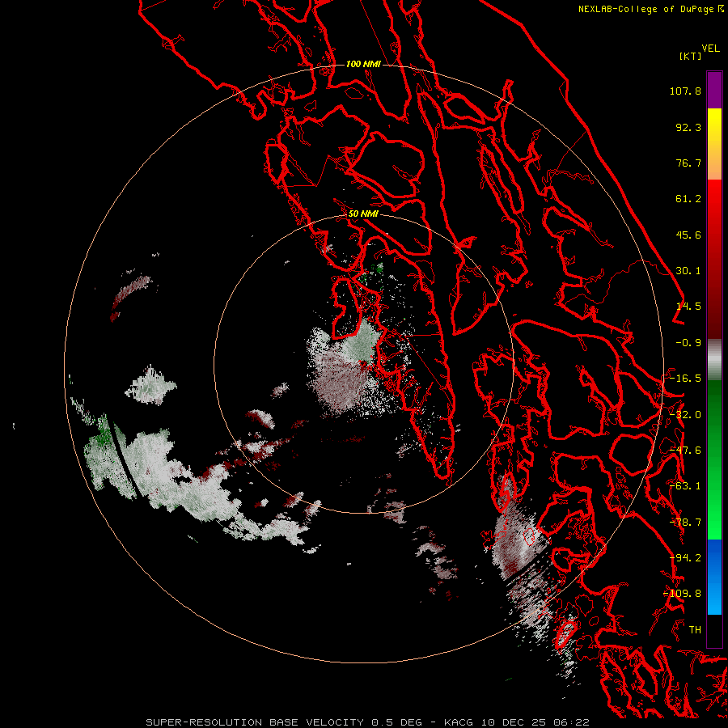Click the 92.3 legend value
The height and width of the screenshot is (728, 728).
[x=688, y=127]
